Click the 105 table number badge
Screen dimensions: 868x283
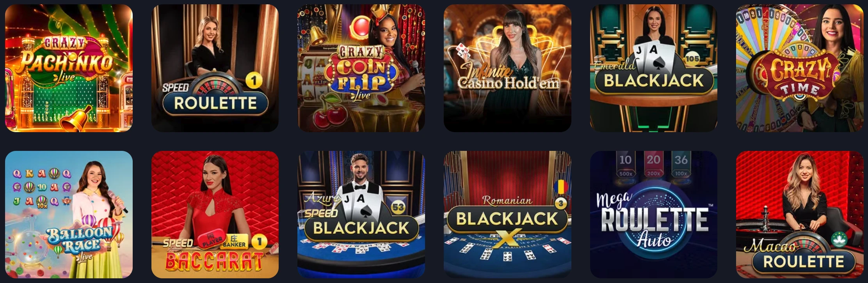click(692, 59)
